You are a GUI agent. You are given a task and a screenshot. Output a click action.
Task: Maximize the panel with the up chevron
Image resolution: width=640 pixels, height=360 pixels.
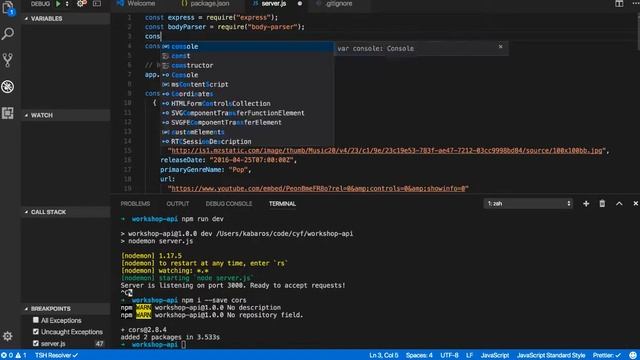tap(619, 204)
